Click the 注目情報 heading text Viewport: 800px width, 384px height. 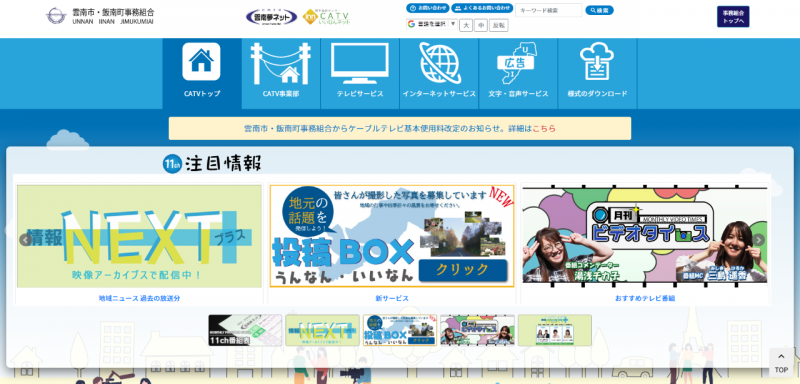coord(223,164)
